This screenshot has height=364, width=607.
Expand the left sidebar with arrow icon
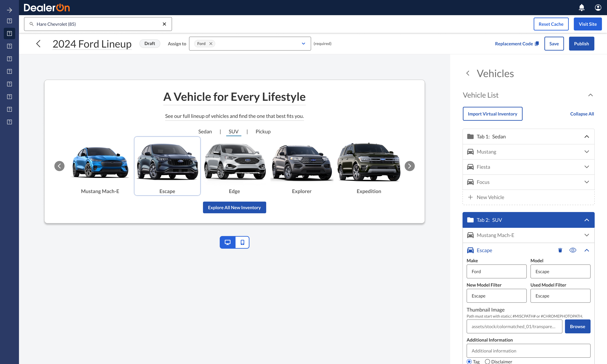point(9,10)
